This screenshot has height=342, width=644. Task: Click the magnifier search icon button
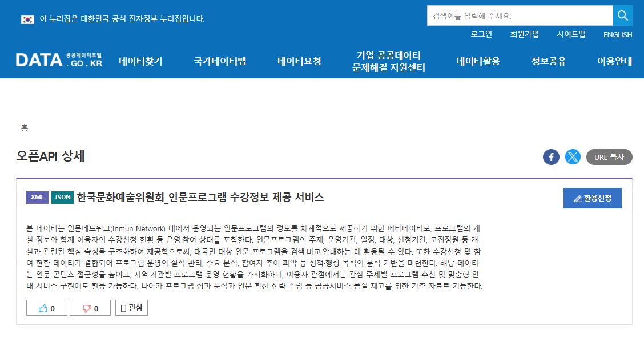[x=622, y=15]
